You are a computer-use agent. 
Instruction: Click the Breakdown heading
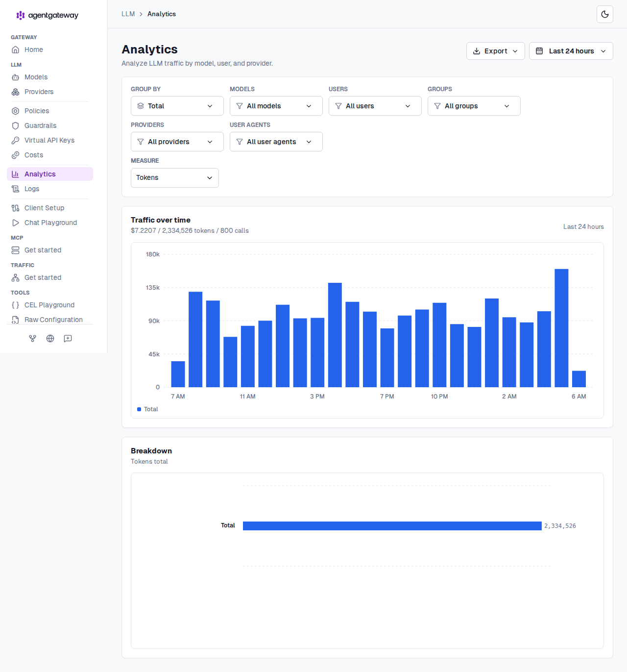pyautogui.click(x=151, y=451)
